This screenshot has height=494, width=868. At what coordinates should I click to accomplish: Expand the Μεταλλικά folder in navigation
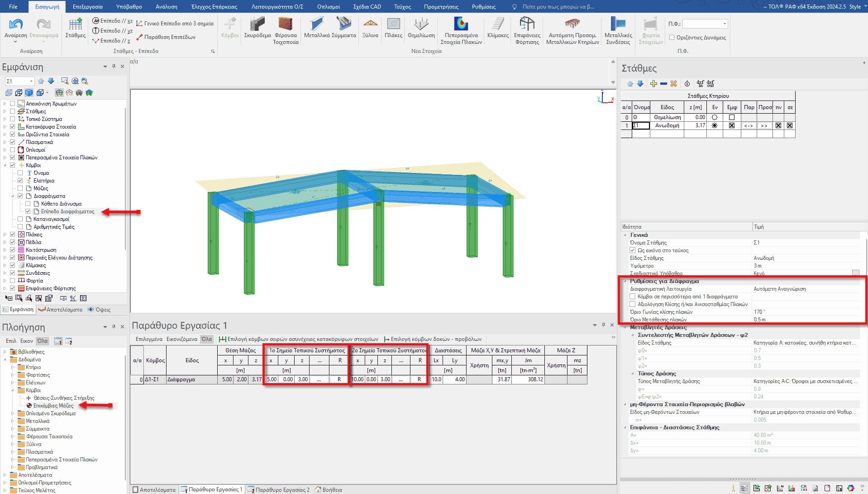coord(13,421)
